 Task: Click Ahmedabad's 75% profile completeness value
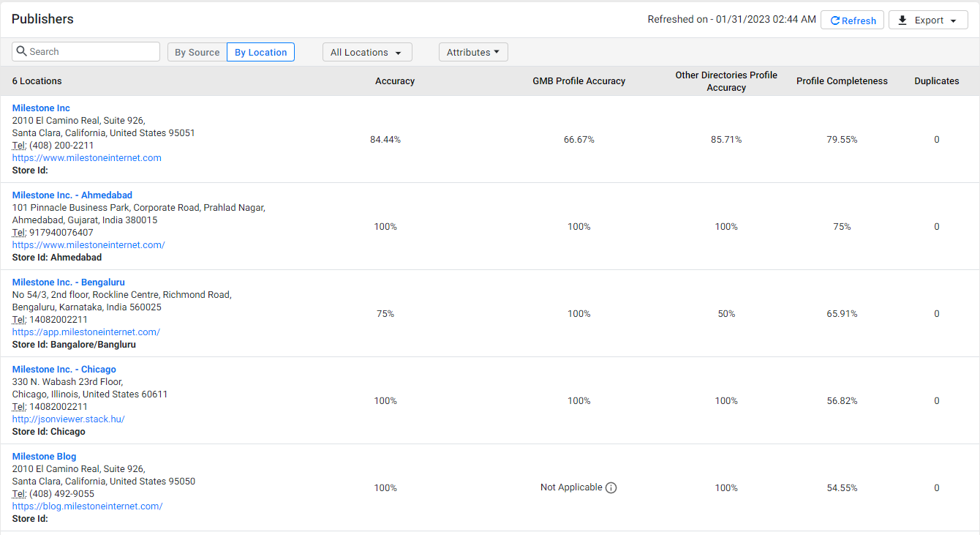pos(842,227)
